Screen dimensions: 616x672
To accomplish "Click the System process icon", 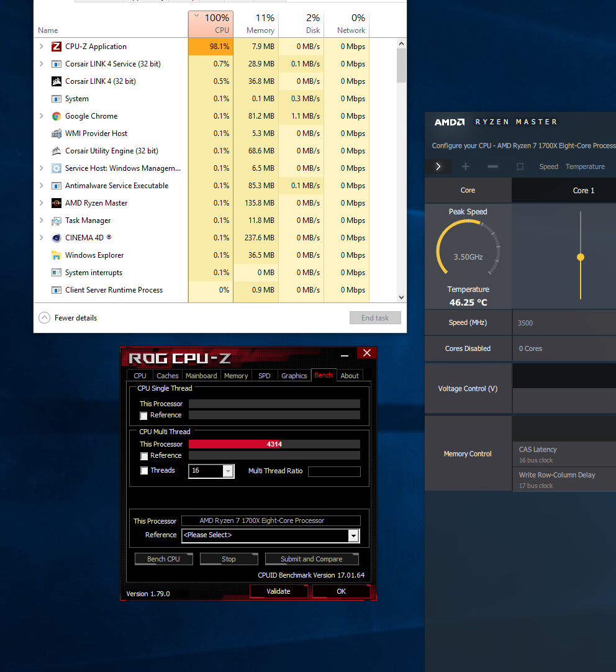I will coord(56,99).
